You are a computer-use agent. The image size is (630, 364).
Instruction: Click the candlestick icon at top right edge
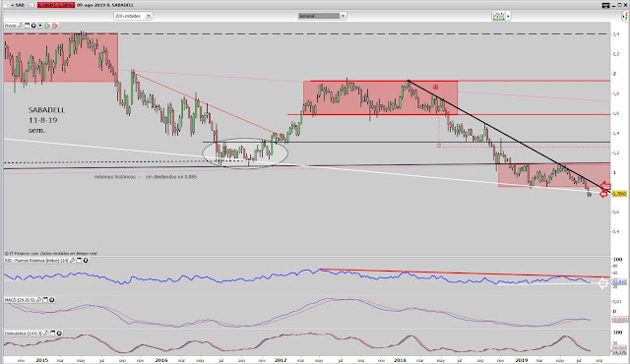point(625,16)
